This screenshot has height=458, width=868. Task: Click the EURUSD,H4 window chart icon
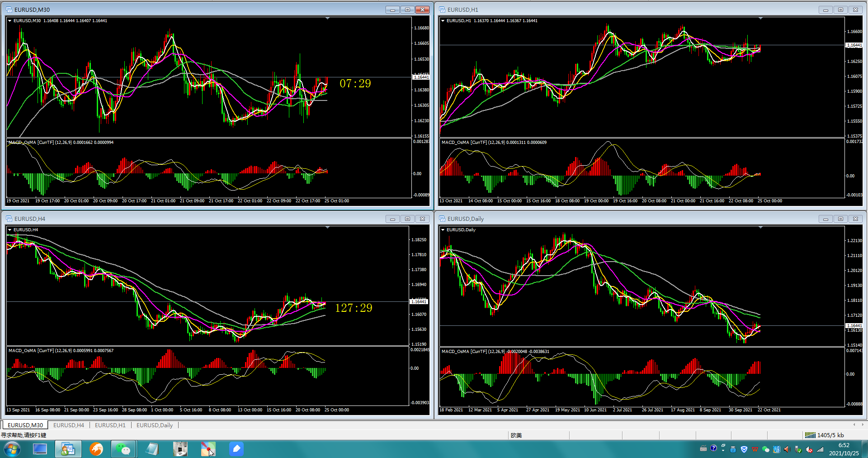click(9, 219)
